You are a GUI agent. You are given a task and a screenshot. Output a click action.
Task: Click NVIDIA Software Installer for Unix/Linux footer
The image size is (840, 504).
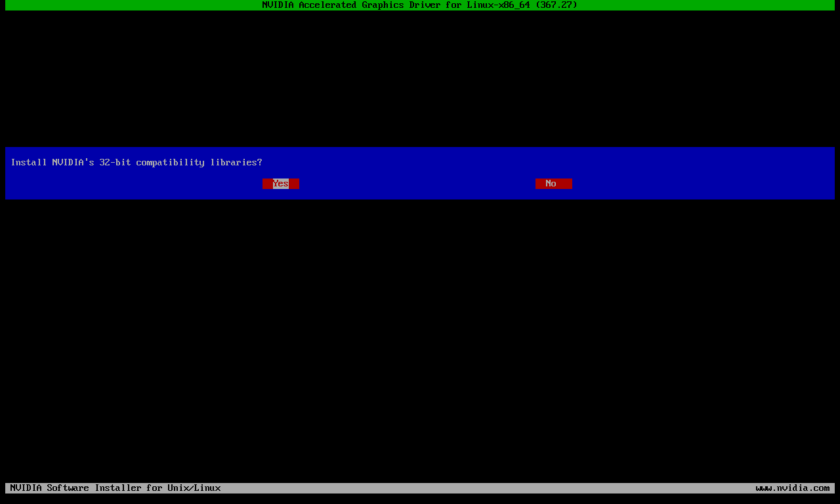coord(115,488)
